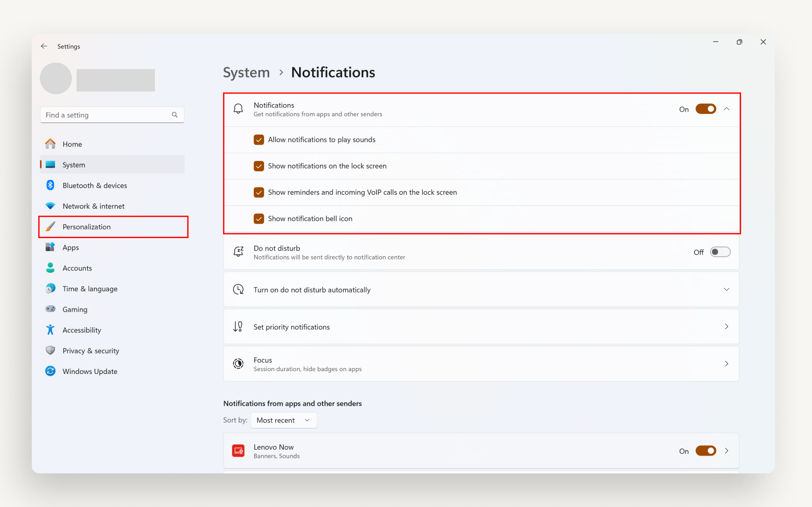Open Bluetooth & devices settings
The image size is (812, 507).
(x=50, y=185)
